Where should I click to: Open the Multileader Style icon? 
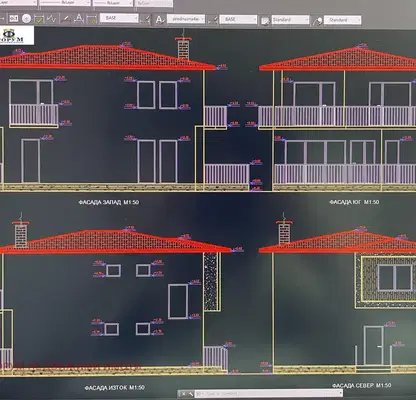click(x=317, y=21)
